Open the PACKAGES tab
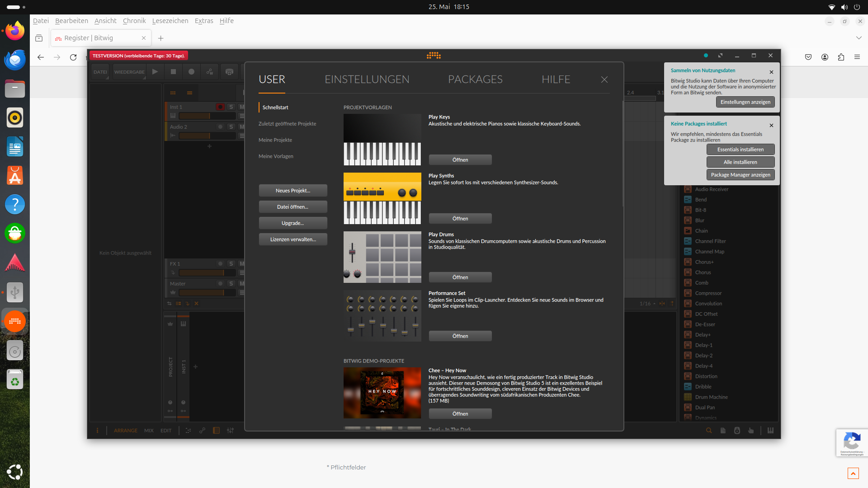The image size is (868, 488). click(475, 80)
